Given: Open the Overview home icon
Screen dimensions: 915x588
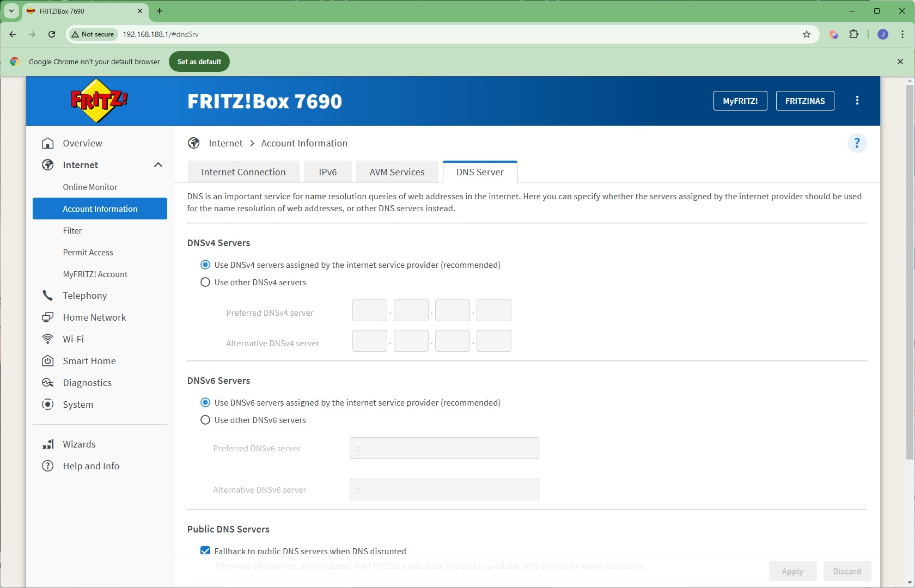Looking at the screenshot, I should coord(48,143).
